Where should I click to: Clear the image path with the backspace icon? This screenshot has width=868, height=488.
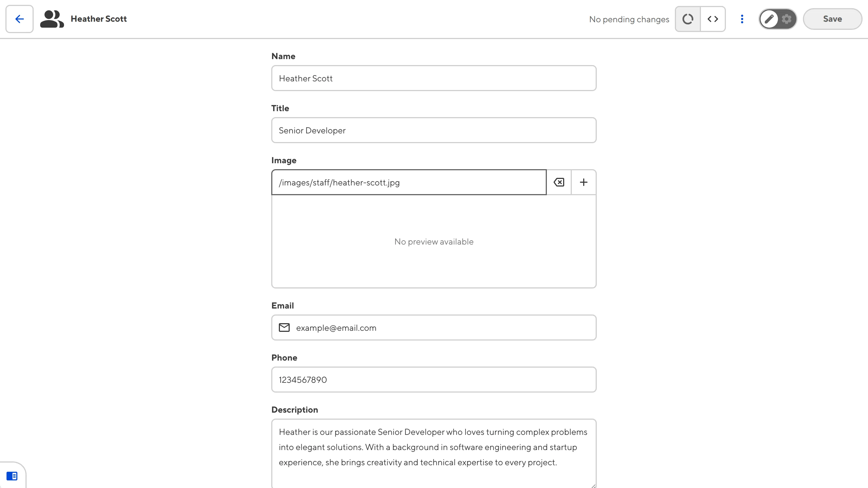[559, 182]
